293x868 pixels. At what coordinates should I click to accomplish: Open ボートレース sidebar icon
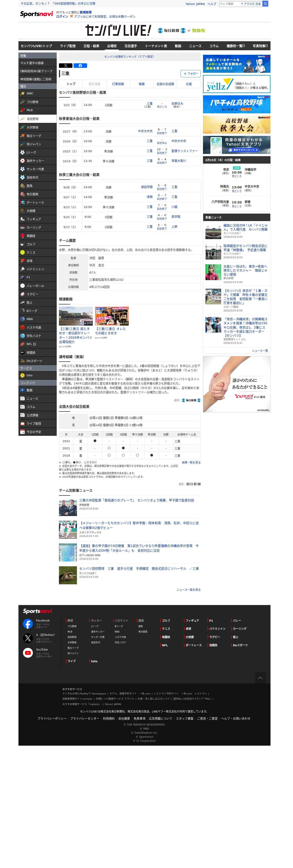(22, 203)
